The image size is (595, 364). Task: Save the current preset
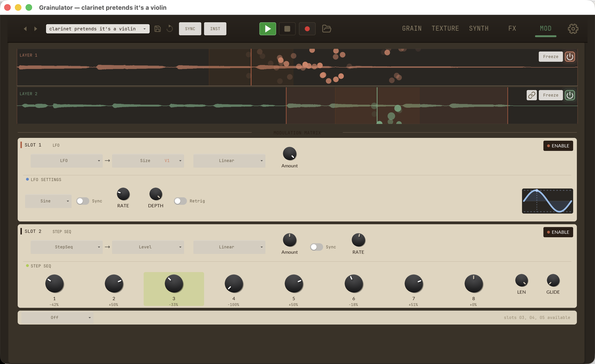(157, 29)
